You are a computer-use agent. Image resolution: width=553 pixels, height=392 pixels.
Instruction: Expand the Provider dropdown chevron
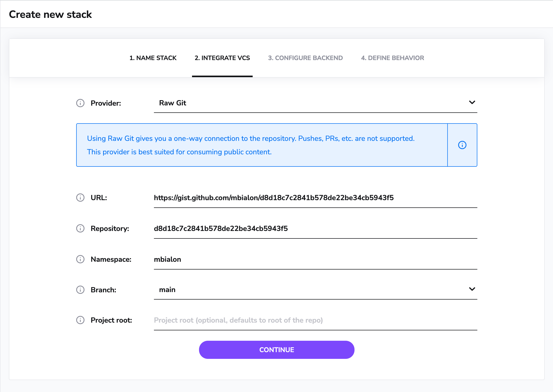[472, 103]
